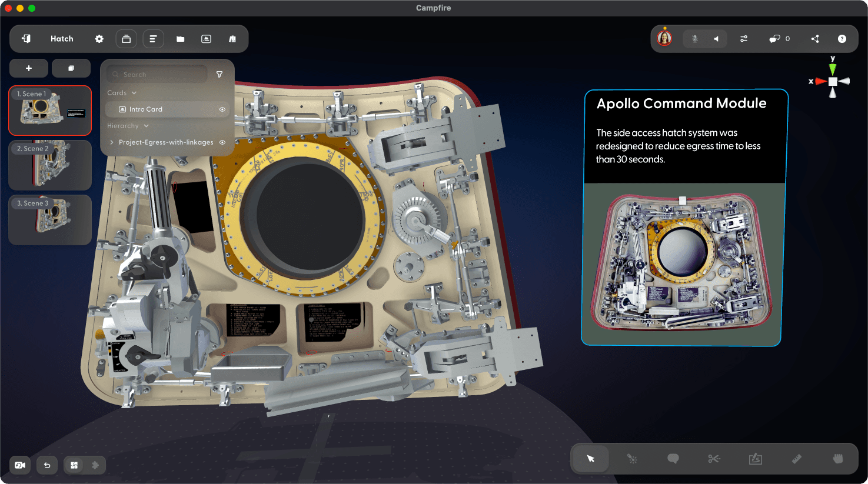Image resolution: width=868 pixels, height=484 pixels.
Task: Open the library books icon
Action: pyautogui.click(x=232, y=39)
